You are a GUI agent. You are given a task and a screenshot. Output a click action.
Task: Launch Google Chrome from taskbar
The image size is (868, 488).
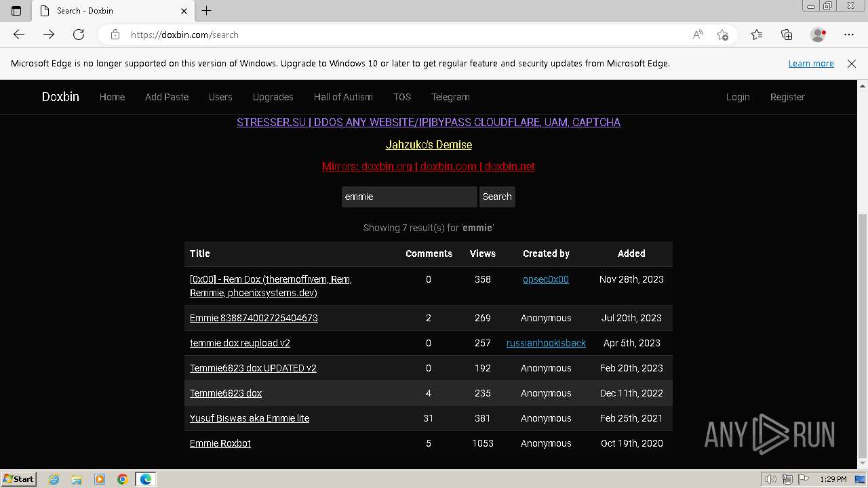(123, 479)
